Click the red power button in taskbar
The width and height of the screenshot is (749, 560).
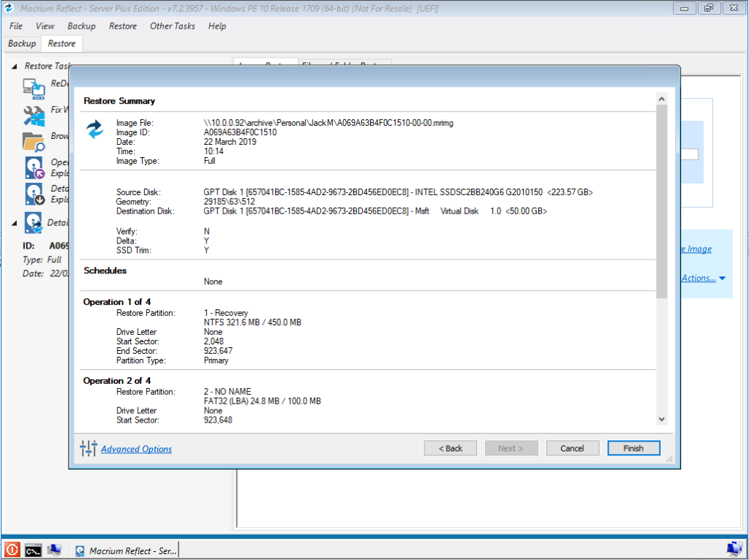[x=12, y=550]
